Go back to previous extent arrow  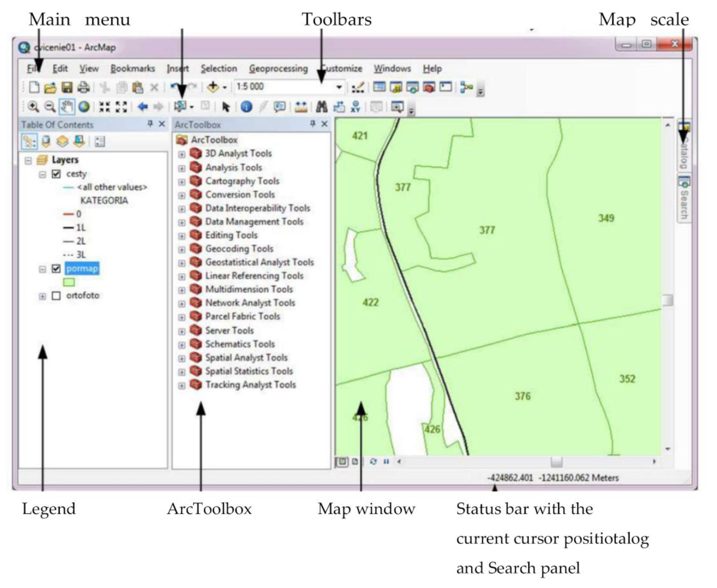143,107
